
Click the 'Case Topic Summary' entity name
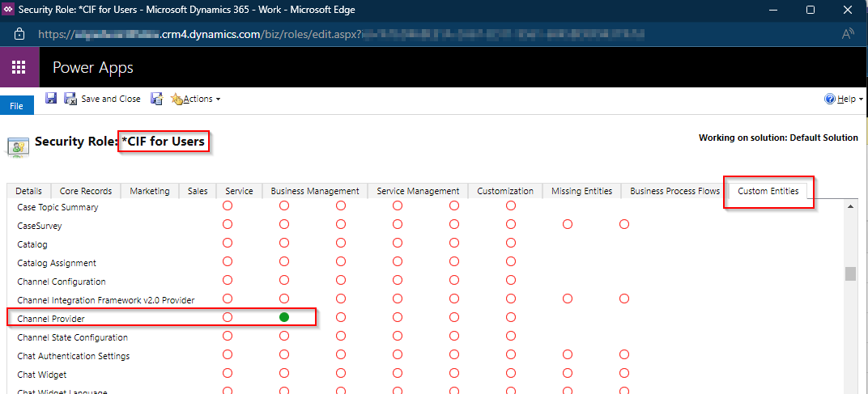[57, 207]
